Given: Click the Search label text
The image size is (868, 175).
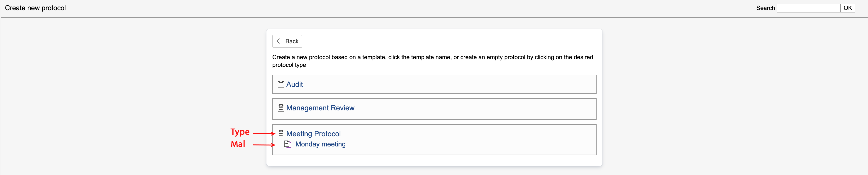Looking at the screenshot, I should [x=765, y=8].
